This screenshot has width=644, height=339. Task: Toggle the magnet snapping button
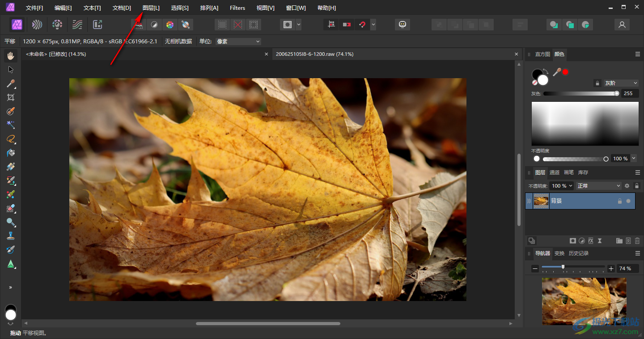pyautogui.click(x=362, y=25)
